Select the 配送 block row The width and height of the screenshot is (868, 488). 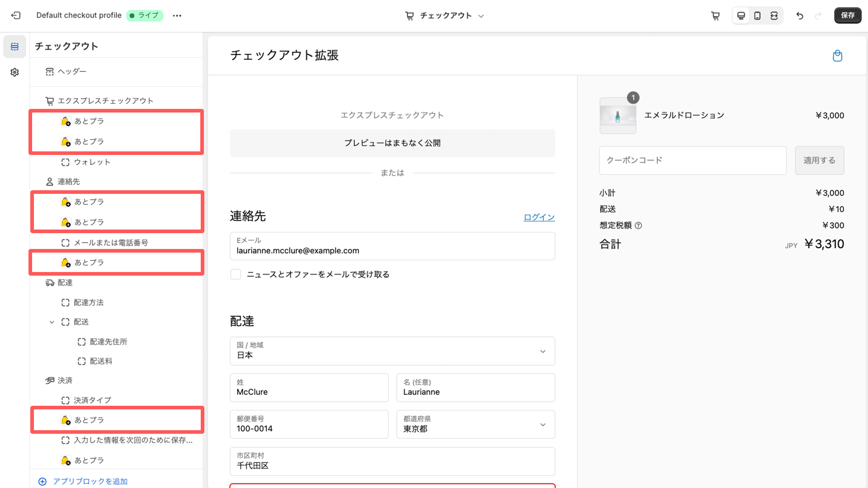click(116, 322)
